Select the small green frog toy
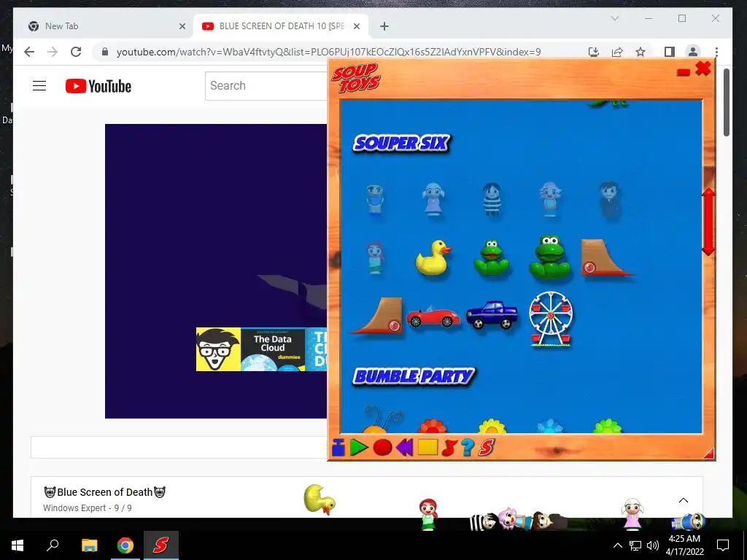Screen dimensions: 747x560 (492, 257)
